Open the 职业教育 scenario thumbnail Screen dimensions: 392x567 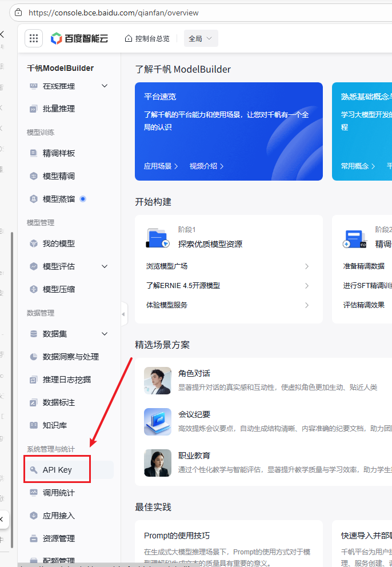(x=158, y=463)
